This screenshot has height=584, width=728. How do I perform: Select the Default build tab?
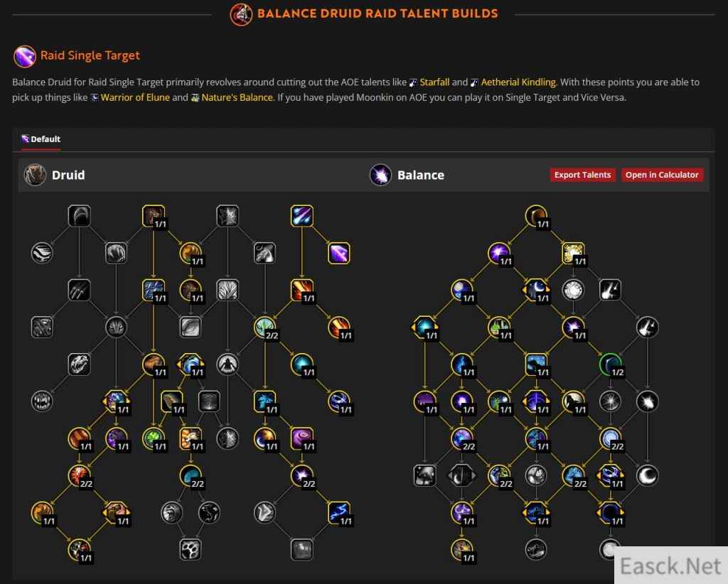click(x=41, y=139)
